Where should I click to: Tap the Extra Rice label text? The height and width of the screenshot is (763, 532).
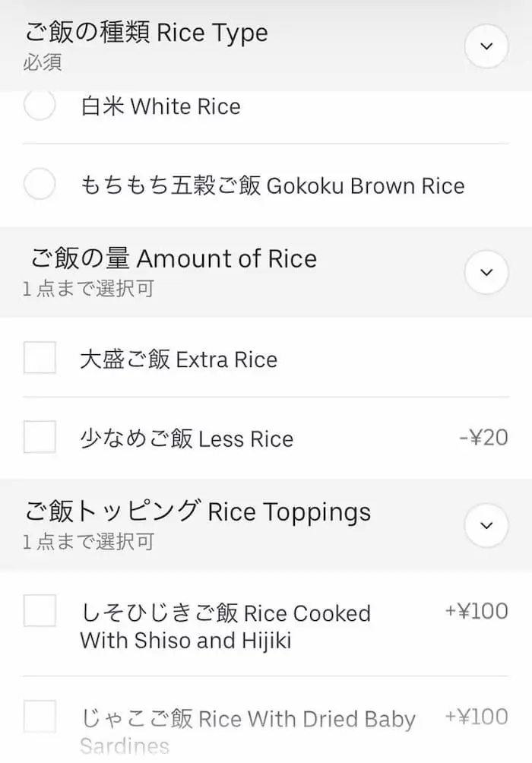pos(179,359)
